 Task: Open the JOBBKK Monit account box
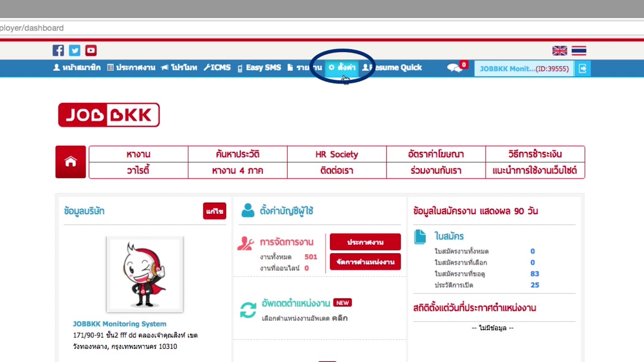(524, 68)
